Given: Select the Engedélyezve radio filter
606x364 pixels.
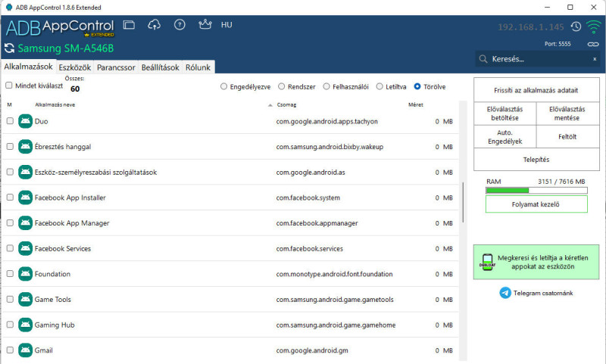Looking at the screenshot, I should (x=223, y=87).
